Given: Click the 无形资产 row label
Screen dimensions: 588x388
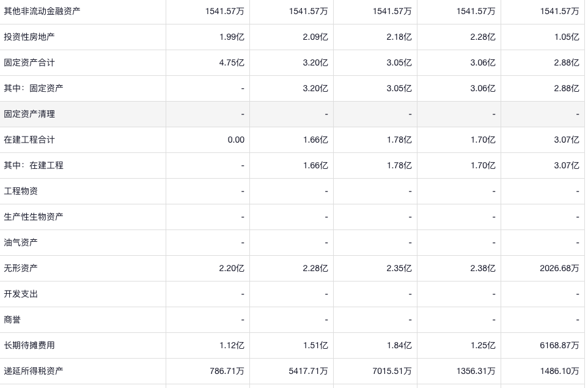Looking at the screenshot, I should [21, 268].
